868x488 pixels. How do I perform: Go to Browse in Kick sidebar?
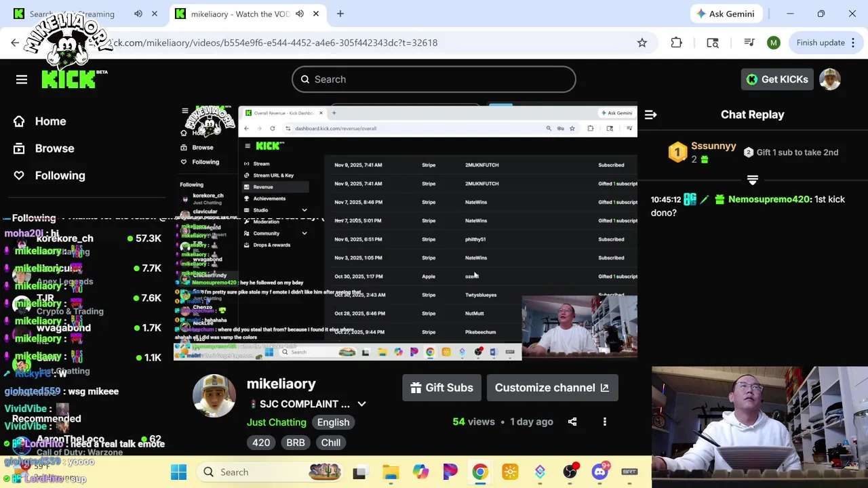54,148
